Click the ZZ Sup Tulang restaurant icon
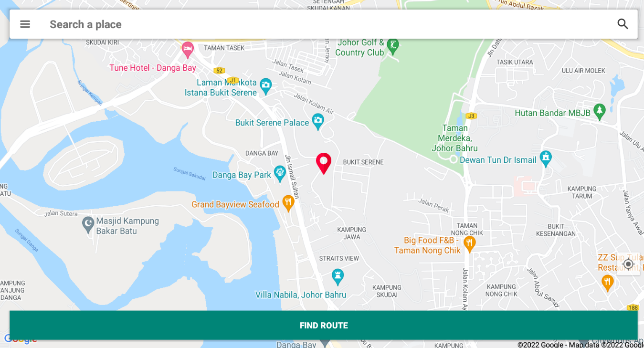This screenshot has width=644, height=348. [x=607, y=283]
